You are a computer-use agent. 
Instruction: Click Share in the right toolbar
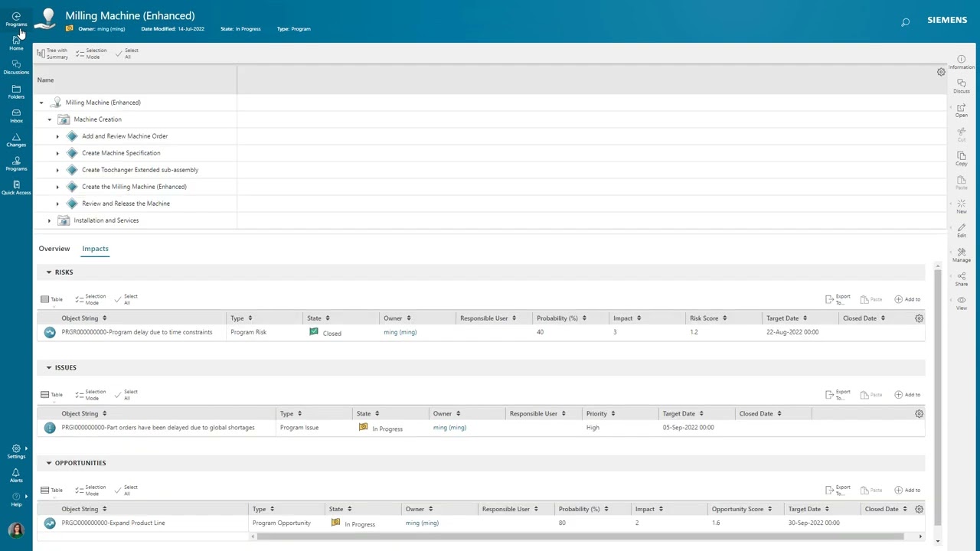click(962, 279)
